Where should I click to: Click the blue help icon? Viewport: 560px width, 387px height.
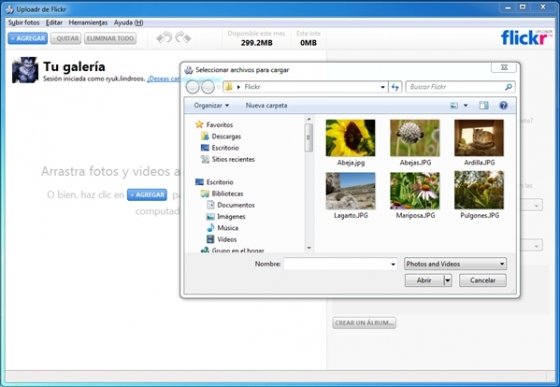(503, 105)
